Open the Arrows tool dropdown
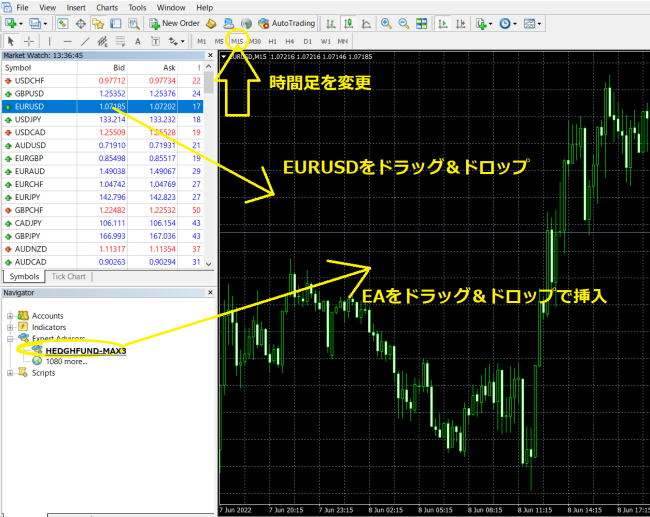This screenshot has height=517, width=650. tap(183, 41)
